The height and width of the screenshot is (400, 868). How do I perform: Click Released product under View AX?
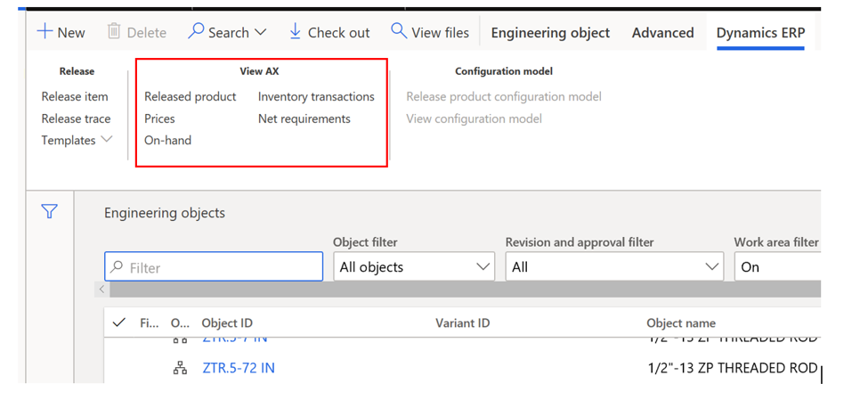(x=191, y=96)
